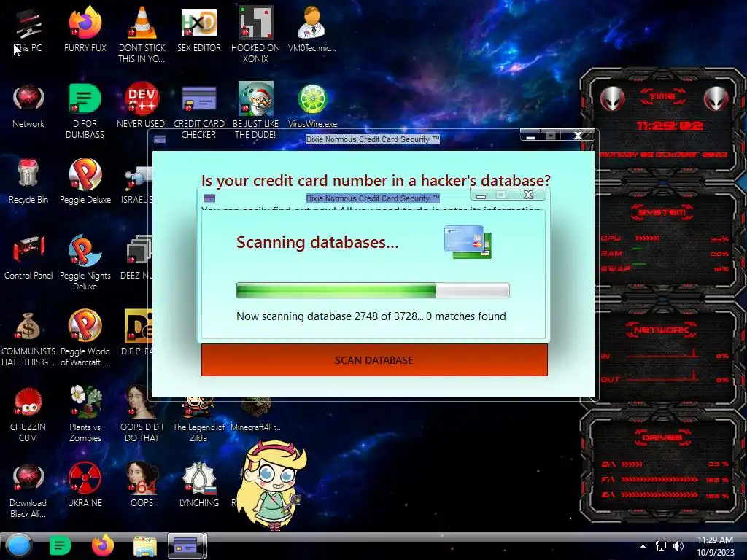Image resolution: width=747 pixels, height=560 pixels.
Task: Open File Explorer from the taskbar
Action: click(145, 546)
